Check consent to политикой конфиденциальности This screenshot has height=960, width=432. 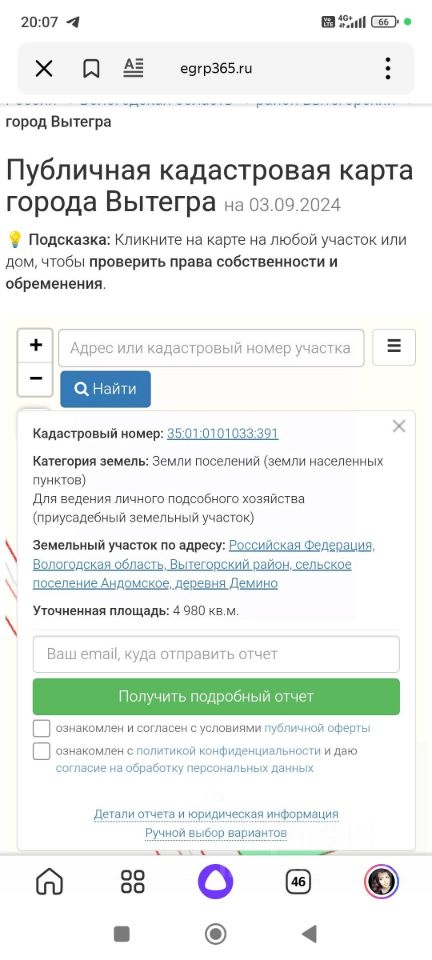(x=42, y=751)
